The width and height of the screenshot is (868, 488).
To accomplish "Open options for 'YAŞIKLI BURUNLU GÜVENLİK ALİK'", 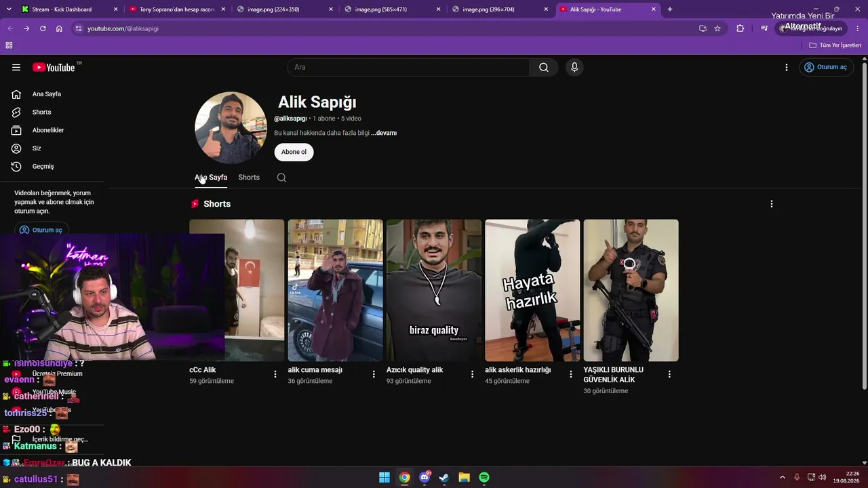I will [669, 374].
